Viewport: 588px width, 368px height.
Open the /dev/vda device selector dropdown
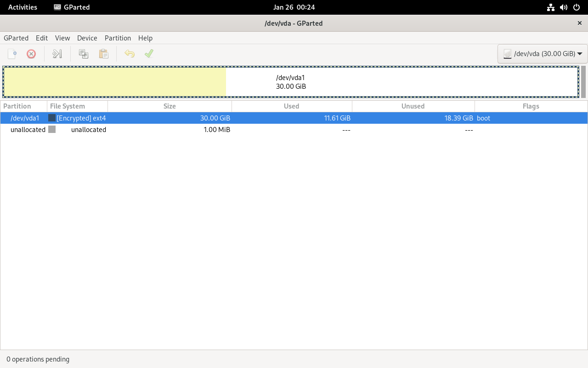543,54
